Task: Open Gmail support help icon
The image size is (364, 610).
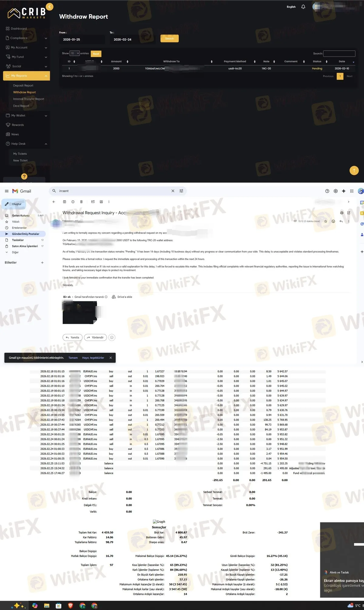Action: click(327, 191)
